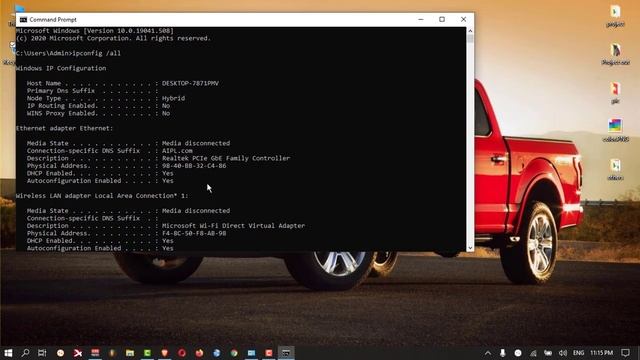Minimize the Command Prompt window
The width and height of the screenshot is (640, 360).
tap(421, 20)
